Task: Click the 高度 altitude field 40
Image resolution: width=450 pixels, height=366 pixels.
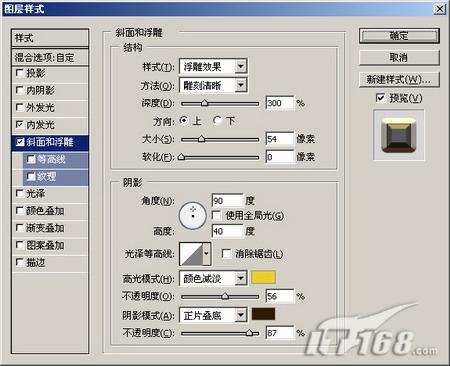Action: tap(227, 231)
